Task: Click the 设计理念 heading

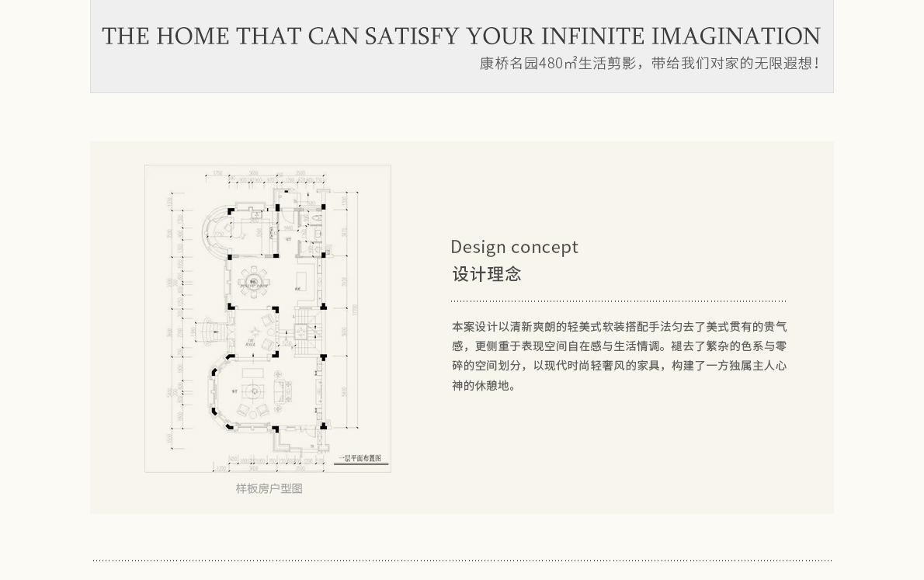Action: pos(487,274)
